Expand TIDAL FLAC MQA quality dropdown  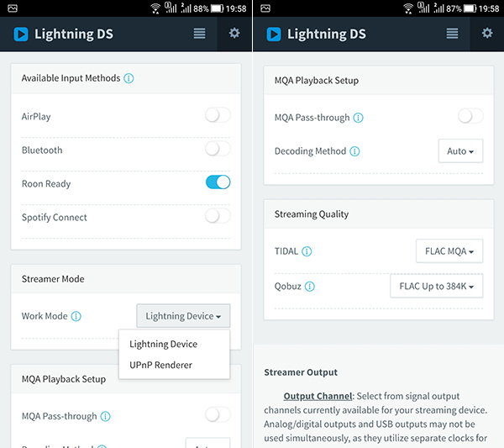pyautogui.click(x=449, y=250)
